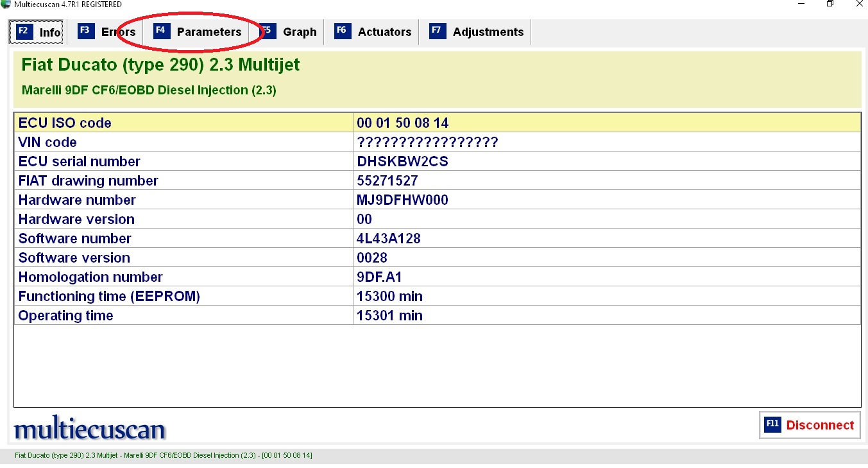Switch to the Errors tab
868x468 pixels.
click(x=106, y=32)
